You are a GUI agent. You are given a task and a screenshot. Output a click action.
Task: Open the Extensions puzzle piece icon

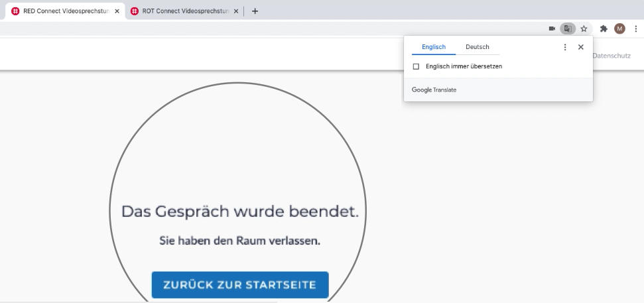[x=604, y=29]
